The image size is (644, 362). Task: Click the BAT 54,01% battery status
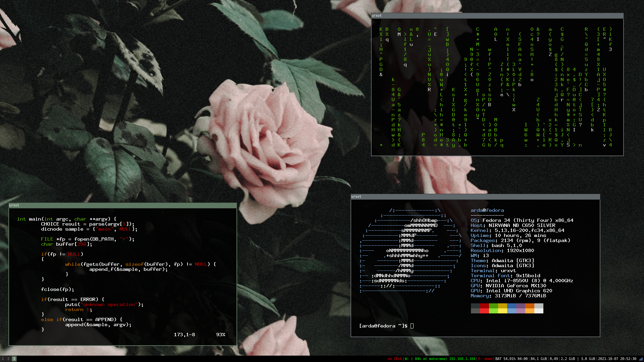click(x=512, y=359)
